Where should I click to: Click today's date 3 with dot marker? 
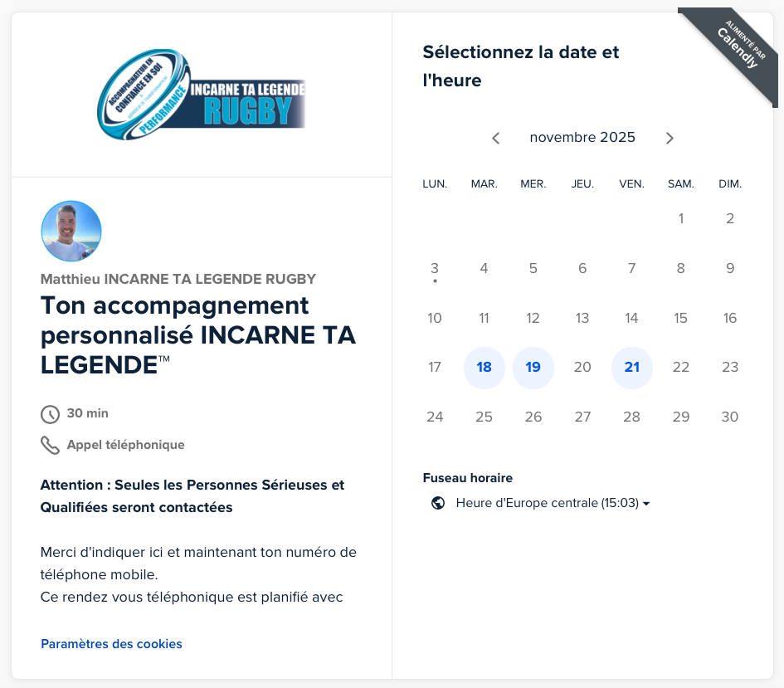point(435,269)
